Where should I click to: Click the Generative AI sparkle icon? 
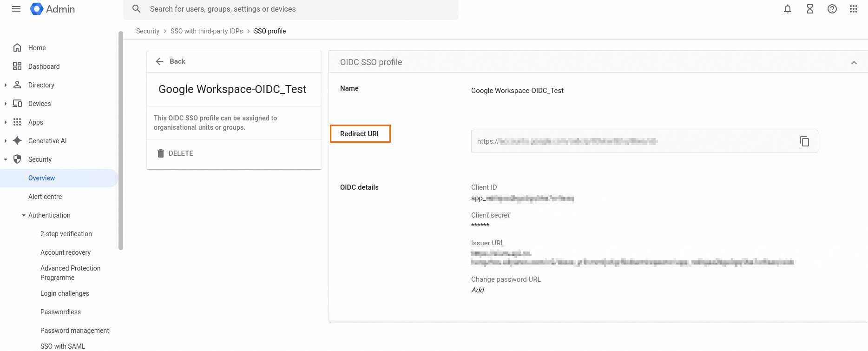point(17,140)
